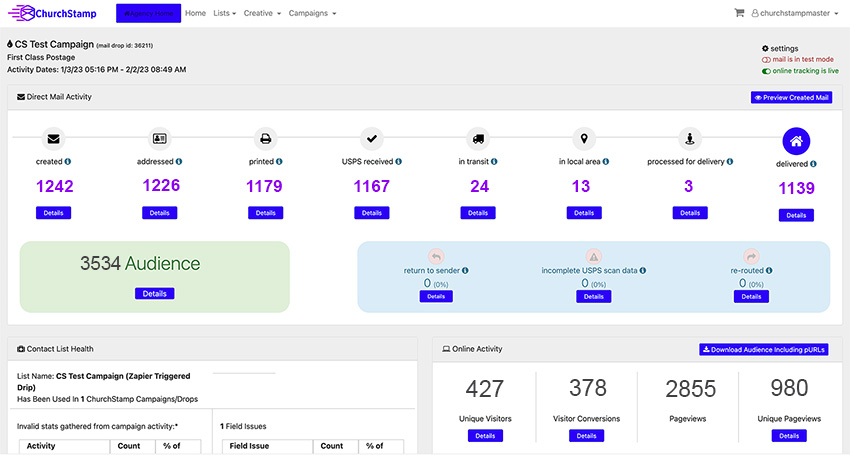Click info icon next to in local area
Viewport: 850px width, 455px height.
606,162
